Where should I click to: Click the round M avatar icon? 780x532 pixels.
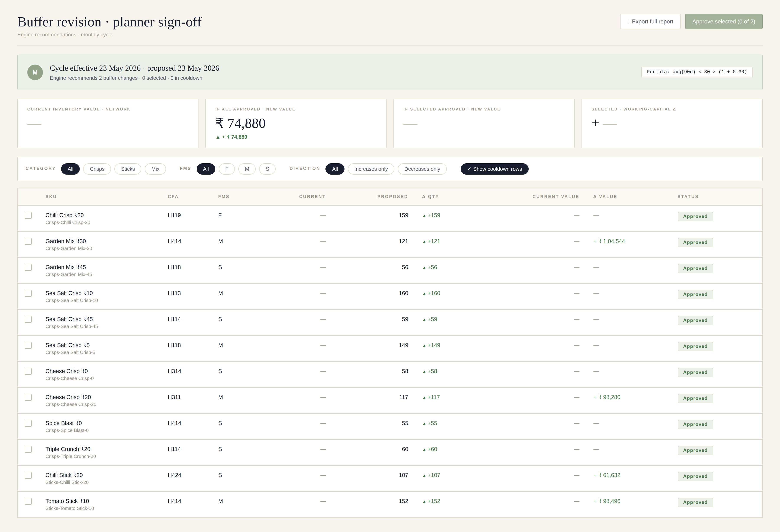[35, 73]
